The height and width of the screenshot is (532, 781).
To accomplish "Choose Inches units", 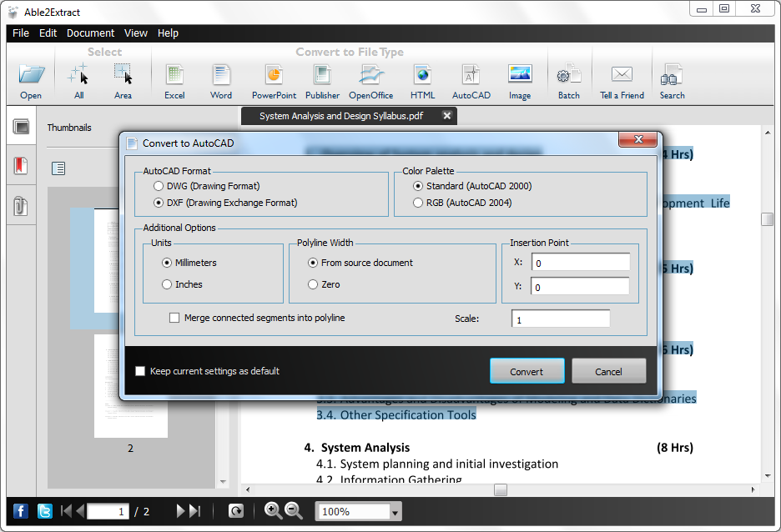I will [182, 284].
